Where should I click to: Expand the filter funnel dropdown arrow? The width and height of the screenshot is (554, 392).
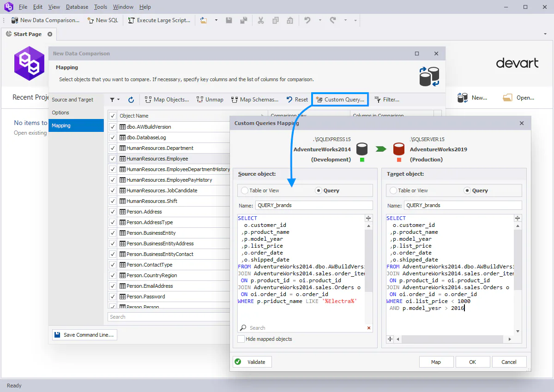119,100
